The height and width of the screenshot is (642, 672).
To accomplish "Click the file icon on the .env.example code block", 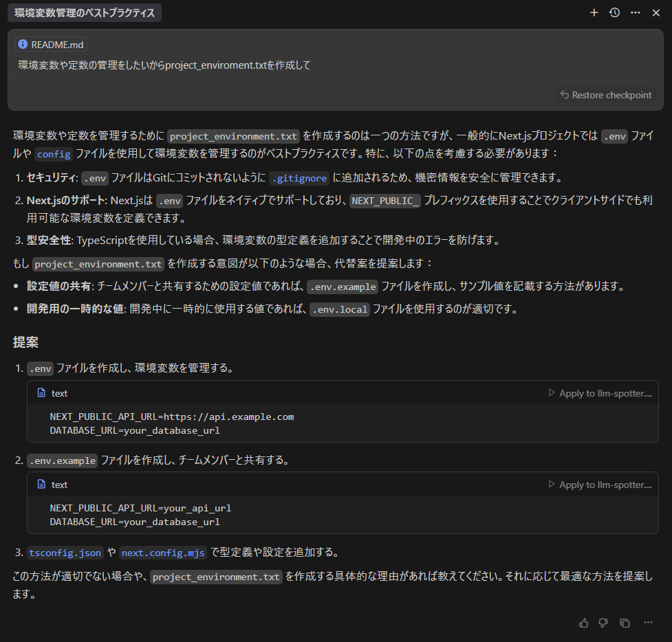I will [41, 484].
